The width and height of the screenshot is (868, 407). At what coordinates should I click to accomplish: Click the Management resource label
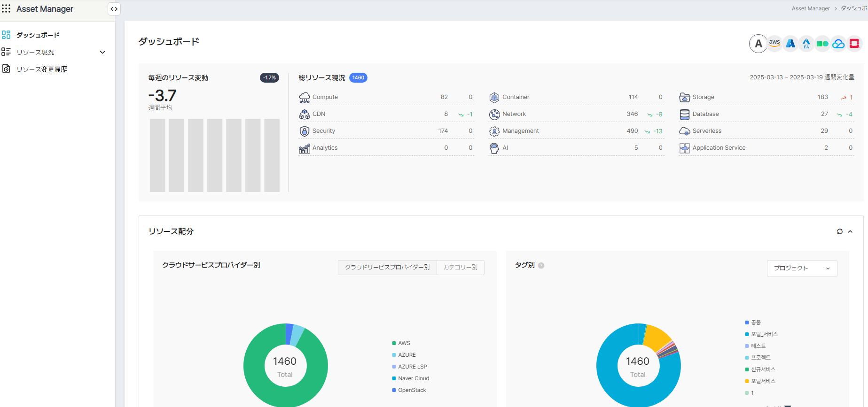521,131
